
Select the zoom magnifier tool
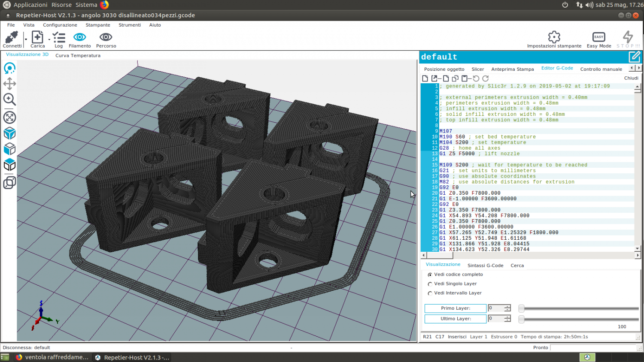(x=9, y=100)
